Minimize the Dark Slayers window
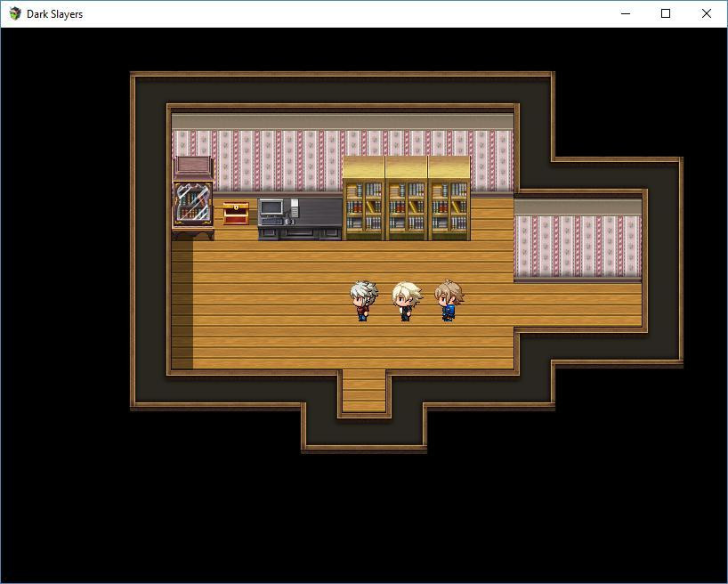728x584 pixels. 626,13
